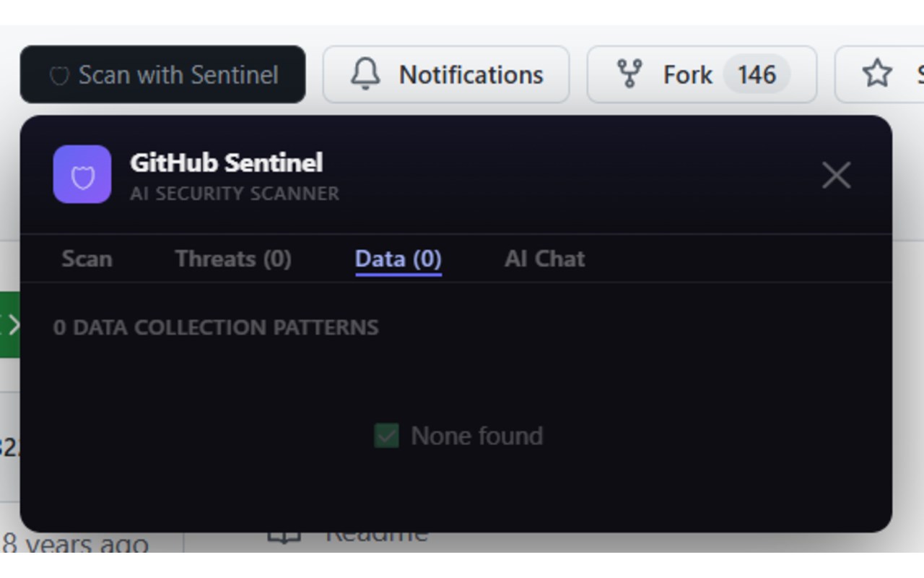Click the Scan with Sentinel button
The height and width of the screenshot is (578, 924).
coord(162,74)
